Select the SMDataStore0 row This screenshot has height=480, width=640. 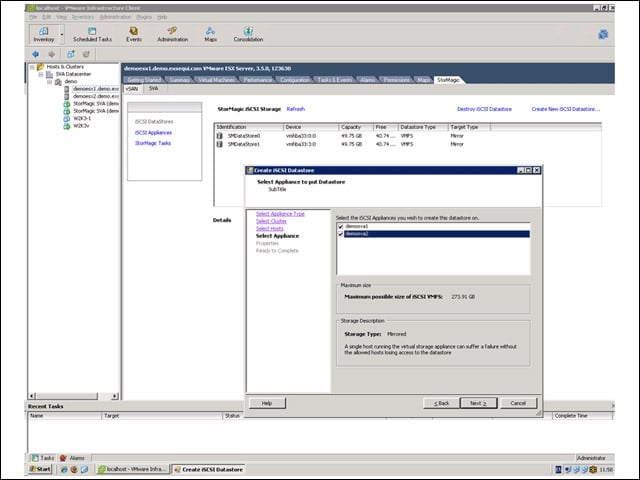pyautogui.click(x=407, y=136)
